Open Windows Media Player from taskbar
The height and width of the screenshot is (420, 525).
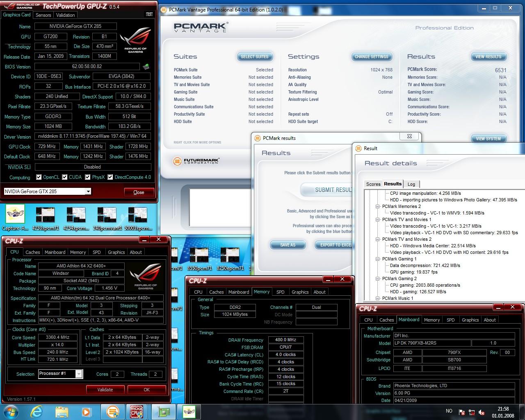86,411
